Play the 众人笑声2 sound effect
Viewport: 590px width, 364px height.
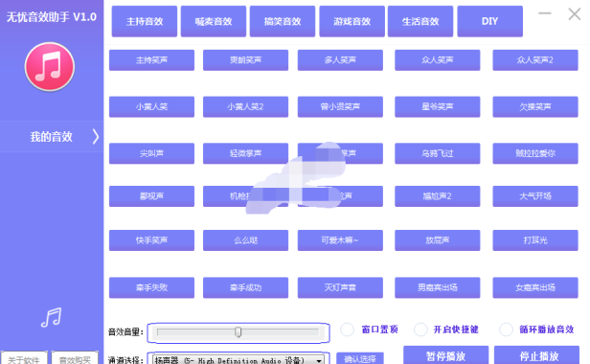click(x=535, y=59)
